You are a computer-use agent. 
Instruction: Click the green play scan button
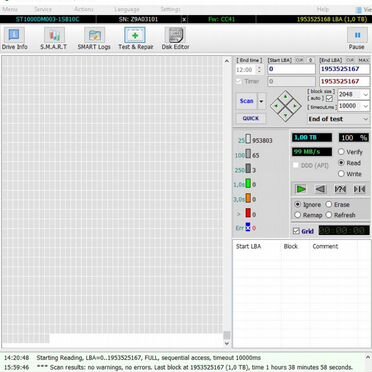pyautogui.click(x=300, y=189)
